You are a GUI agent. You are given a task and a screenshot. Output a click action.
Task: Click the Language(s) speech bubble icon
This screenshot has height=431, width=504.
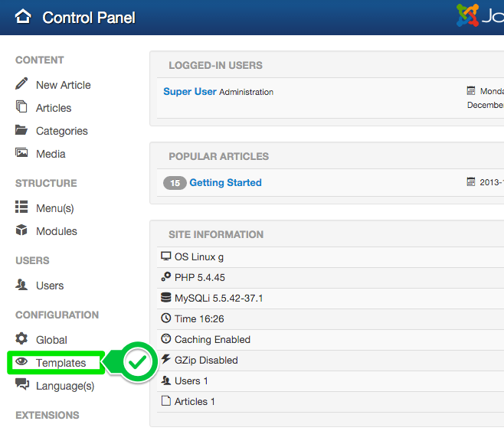coord(21,385)
